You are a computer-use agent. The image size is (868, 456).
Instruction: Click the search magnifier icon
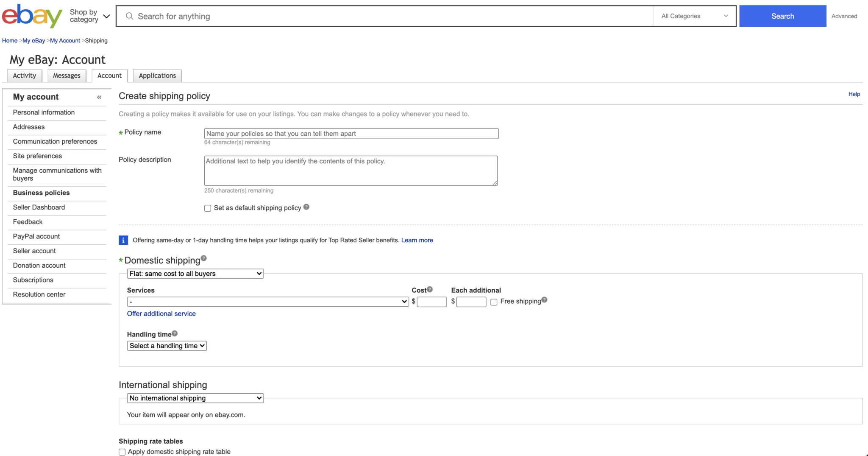(x=130, y=16)
